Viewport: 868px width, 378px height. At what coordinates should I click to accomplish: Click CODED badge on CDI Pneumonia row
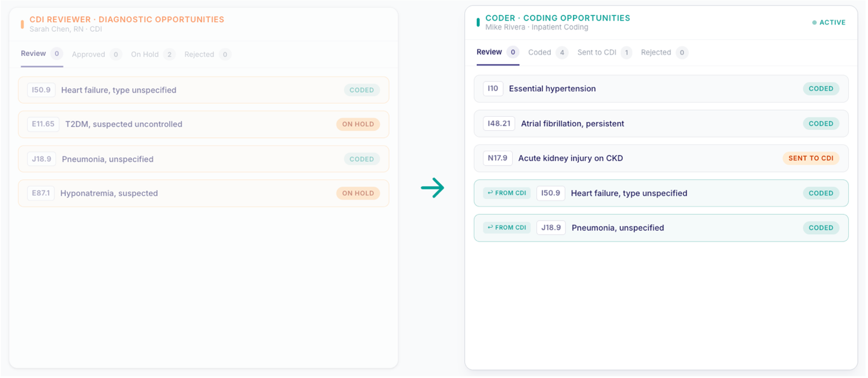[x=362, y=159]
